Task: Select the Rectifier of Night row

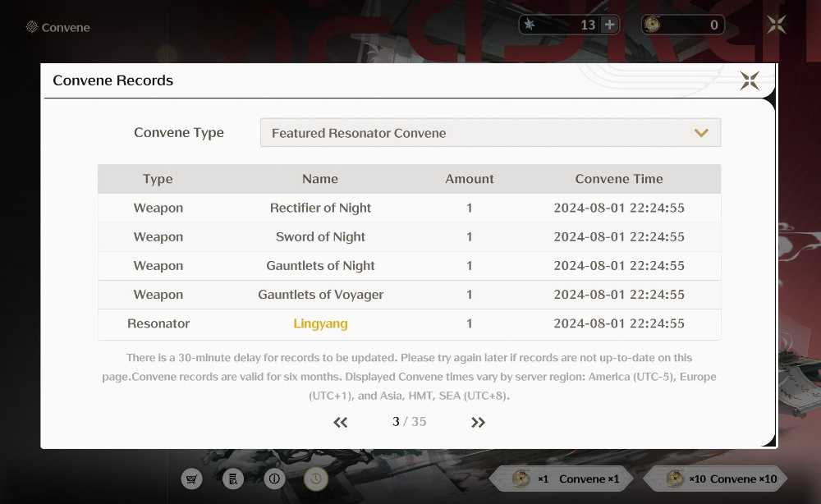Action: click(410, 208)
